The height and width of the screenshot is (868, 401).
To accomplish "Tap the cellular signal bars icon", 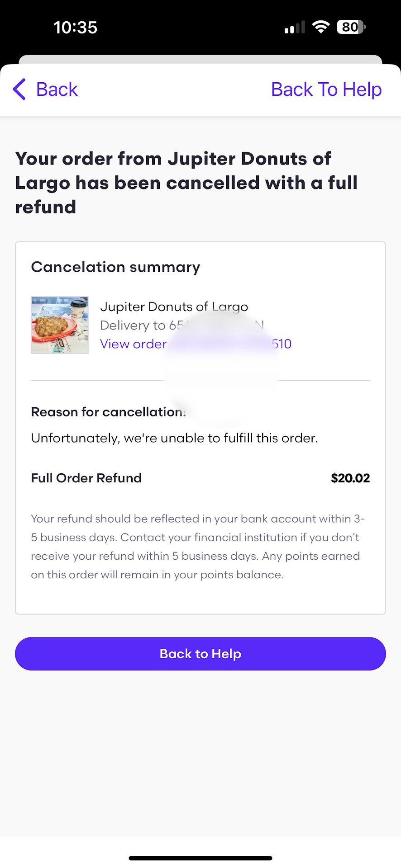I will pyautogui.click(x=295, y=28).
